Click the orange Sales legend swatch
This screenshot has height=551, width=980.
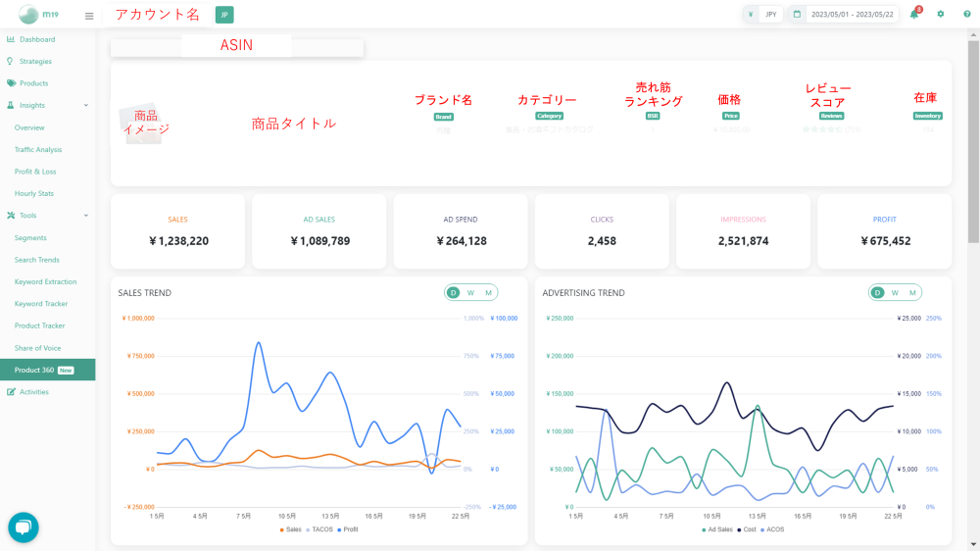click(281, 529)
